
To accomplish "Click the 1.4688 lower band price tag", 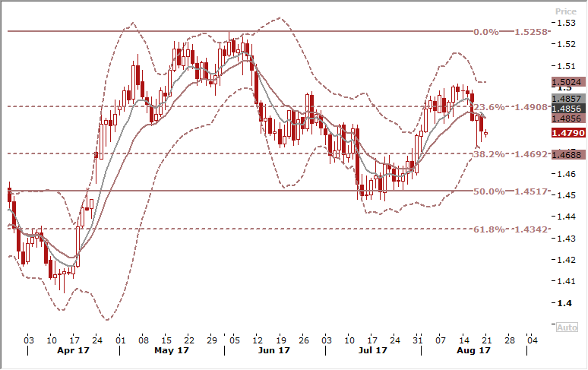I will (x=568, y=154).
